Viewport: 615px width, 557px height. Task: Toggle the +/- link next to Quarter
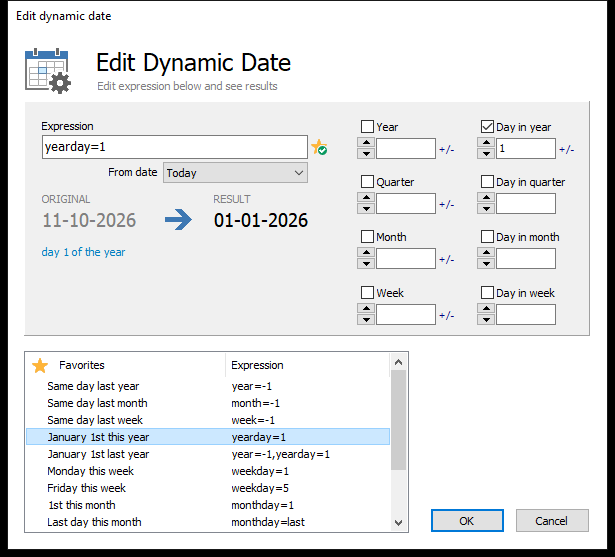(x=446, y=204)
